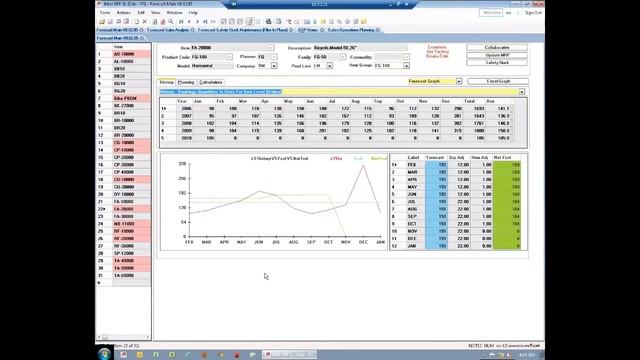Click the highlighted layout toolbar icon

250,22
